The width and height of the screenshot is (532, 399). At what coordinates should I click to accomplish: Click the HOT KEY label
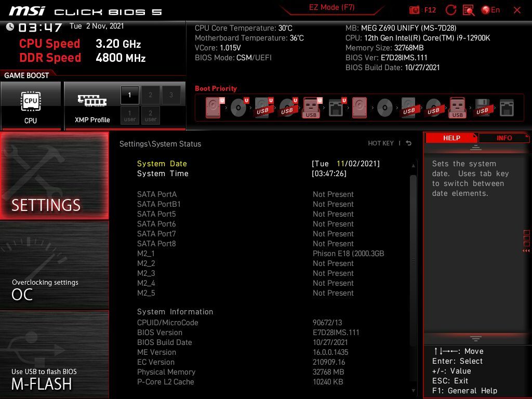pyautogui.click(x=381, y=143)
